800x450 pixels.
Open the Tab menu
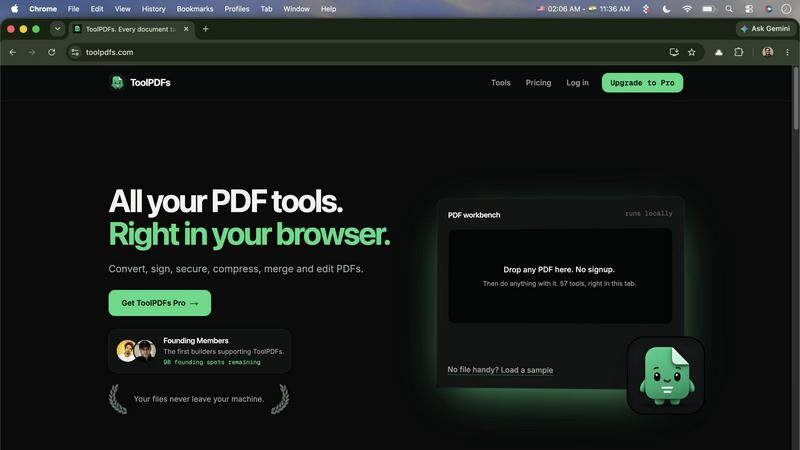tap(266, 9)
